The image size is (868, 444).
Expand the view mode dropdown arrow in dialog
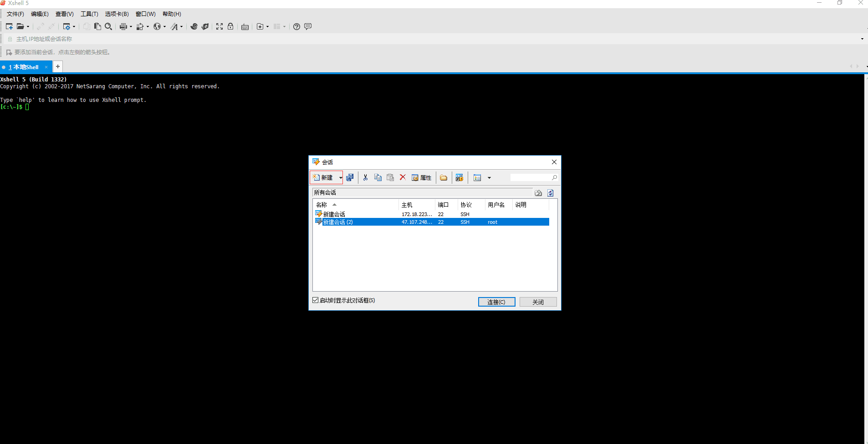pyautogui.click(x=490, y=178)
